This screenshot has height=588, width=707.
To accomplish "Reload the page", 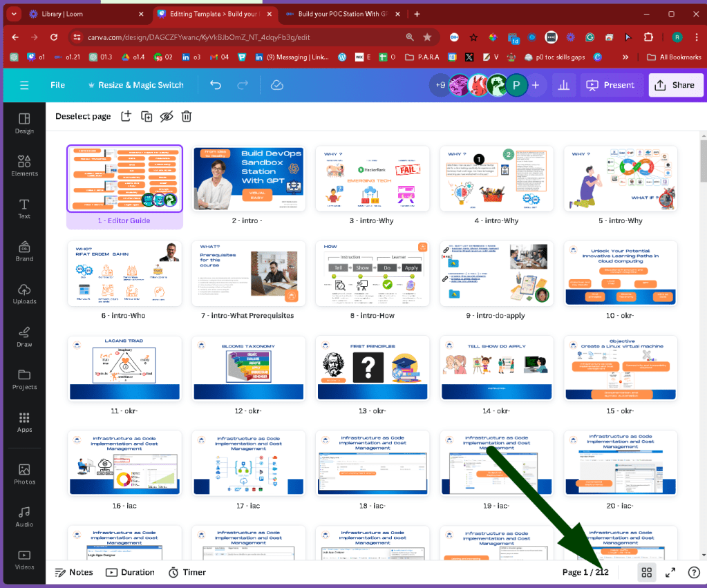I will pyautogui.click(x=54, y=37).
